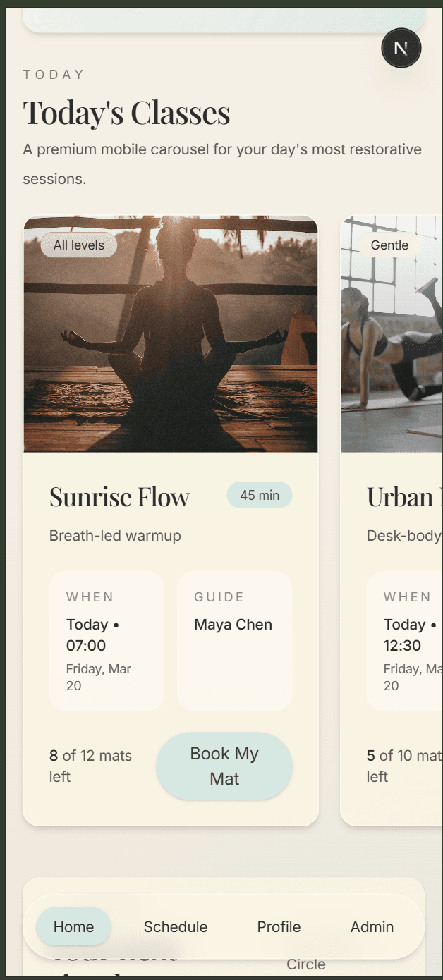
Task: Click the Breath-led warmup subtitle
Action: pyautogui.click(x=115, y=536)
